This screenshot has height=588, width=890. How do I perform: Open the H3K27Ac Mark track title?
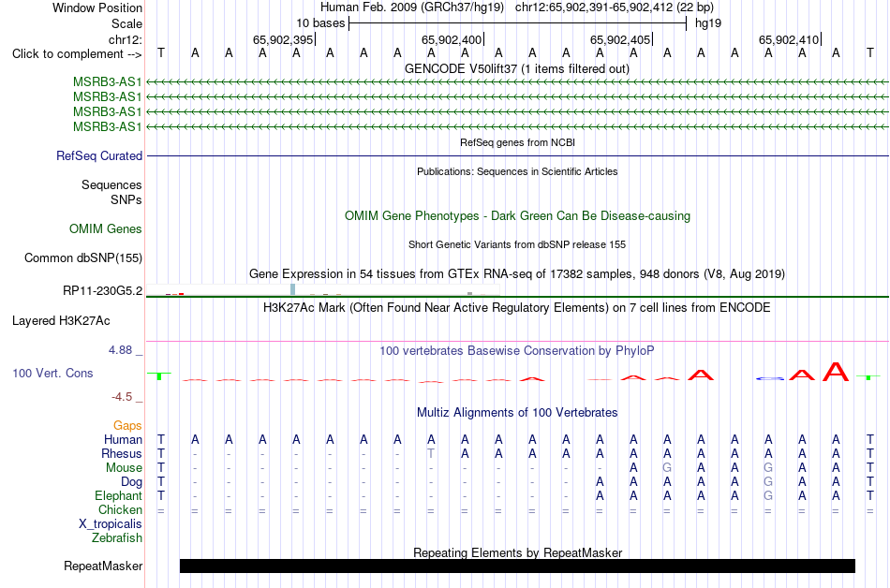click(517, 307)
